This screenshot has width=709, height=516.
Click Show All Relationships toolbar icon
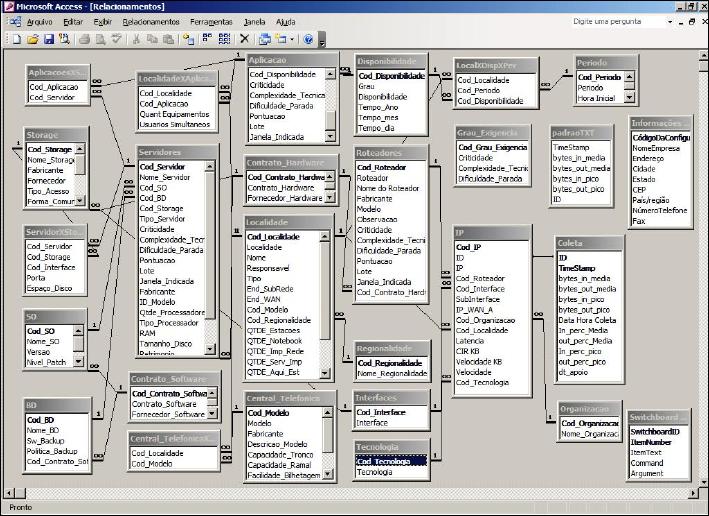click(x=224, y=39)
